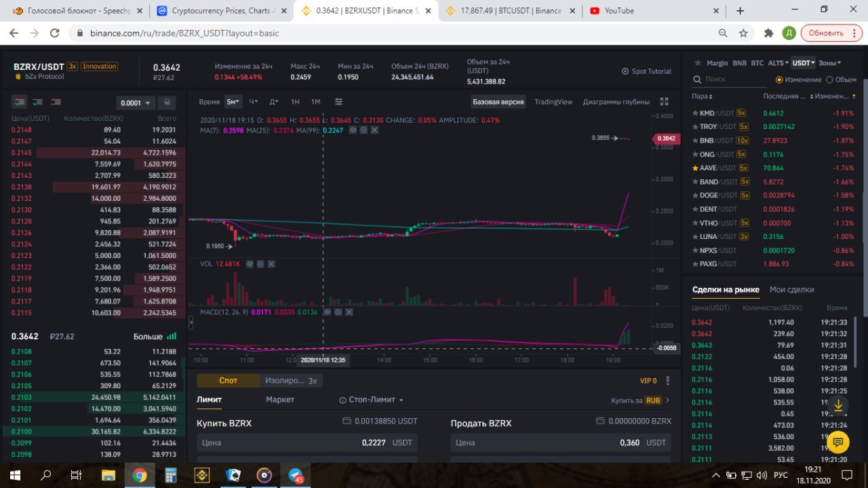Sort pair list by Пара column
Viewport: 868px width, 488px height.
(x=702, y=96)
